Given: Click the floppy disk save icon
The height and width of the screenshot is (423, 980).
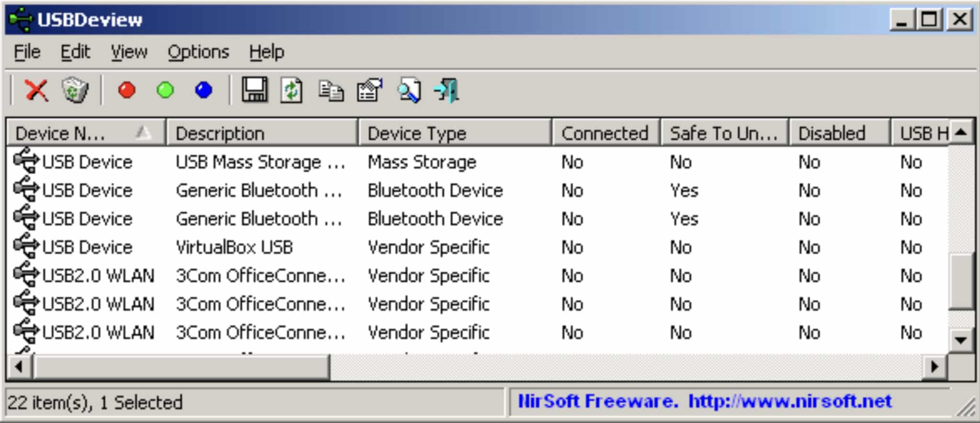Looking at the screenshot, I should click(x=254, y=90).
